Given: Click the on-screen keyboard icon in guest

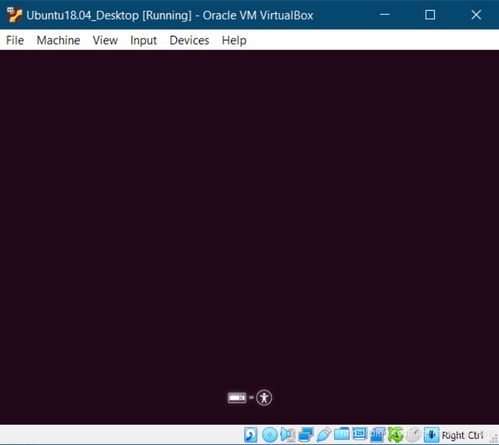Looking at the screenshot, I should tap(237, 397).
